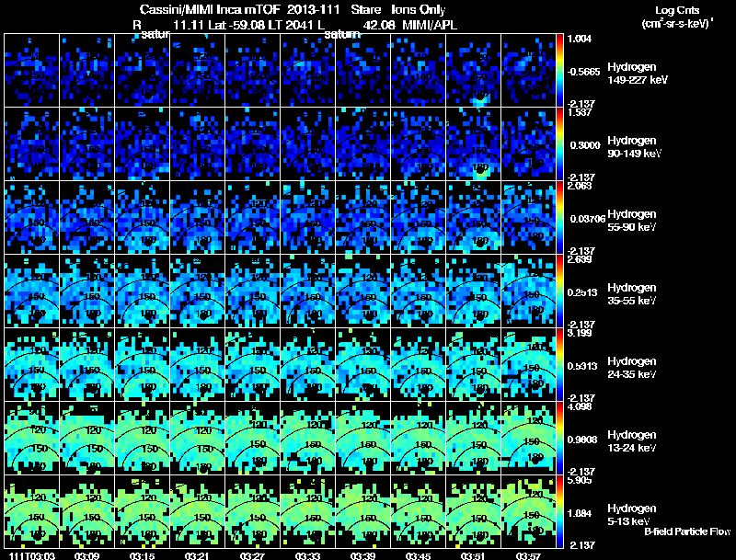Click the Hydrogen 5-13 keV label

tap(632, 515)
